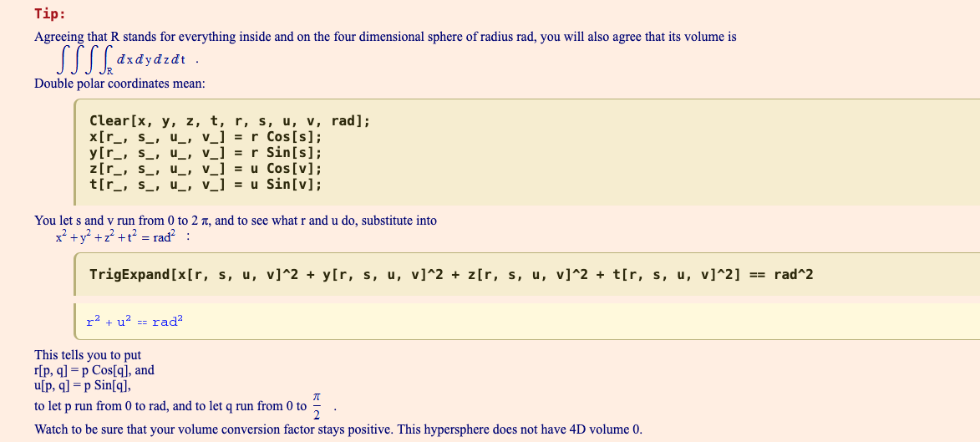The width and height of the screenshot is (980, 442).
Task: Click the output r² + u² == rad²
Action: [135, 322]
